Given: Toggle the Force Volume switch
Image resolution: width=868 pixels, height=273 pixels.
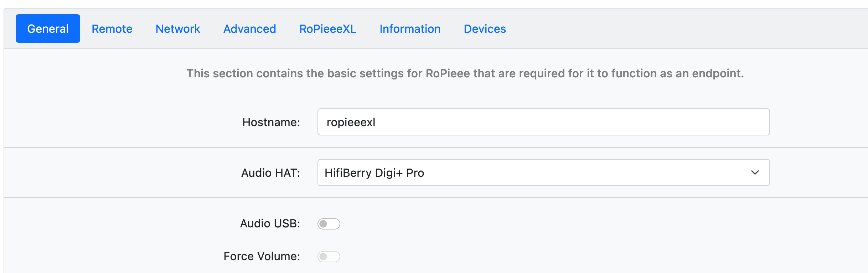Looking at the screenshot, I should (x=329, y=257).
